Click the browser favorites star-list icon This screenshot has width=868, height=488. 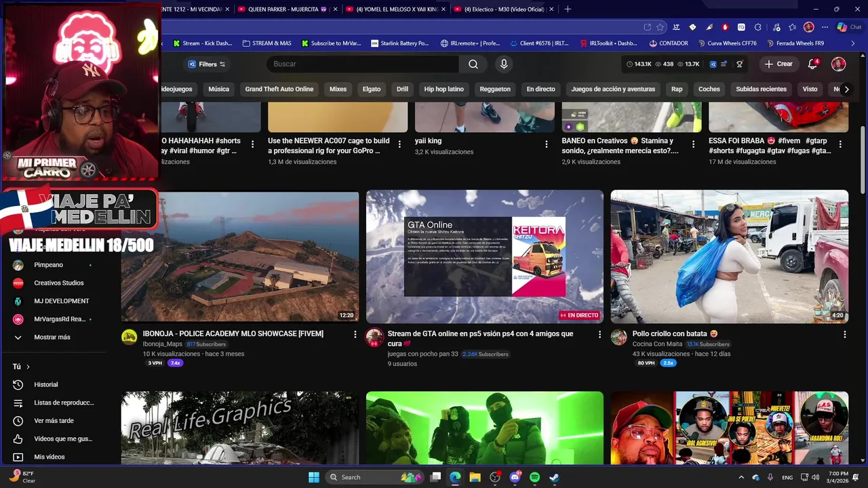point(793,27)
